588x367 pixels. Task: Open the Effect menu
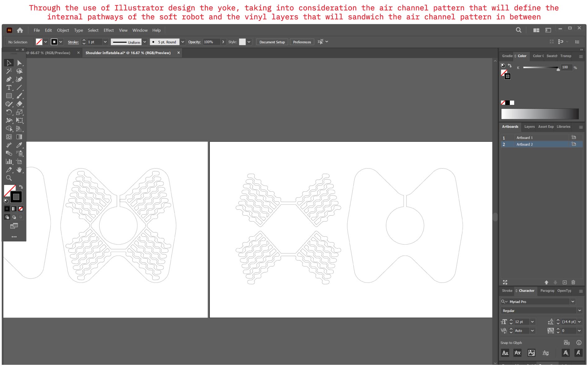(108, 30)
